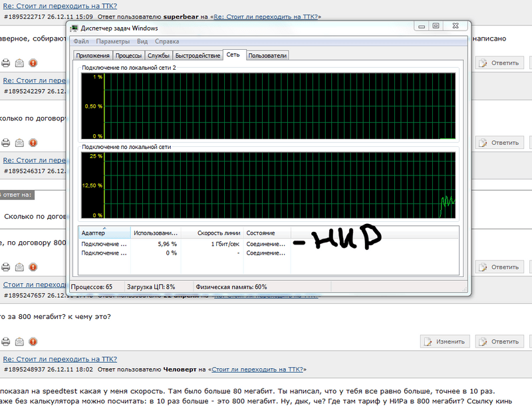The width and height of the screenshot is (532, 406).
Task: Click red alert icon under 'по договору 800' post
Action: coord(33,267)
